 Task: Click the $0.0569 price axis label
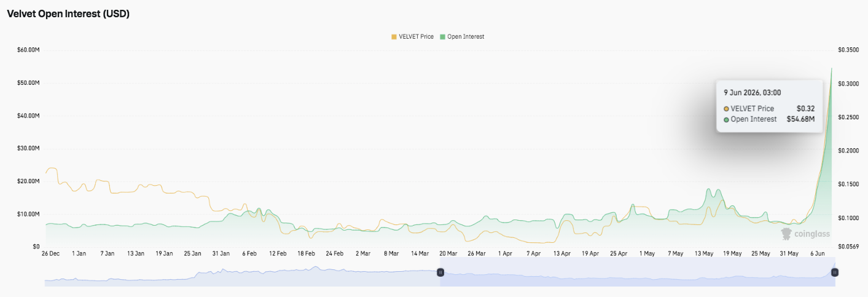(848, 247)
